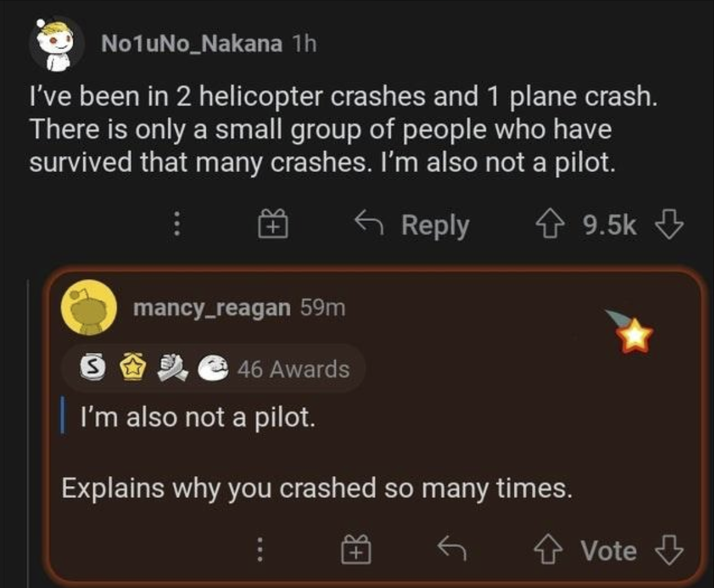Open options menu on No1uNo_Nakana's comment

[x=177, y=225]
